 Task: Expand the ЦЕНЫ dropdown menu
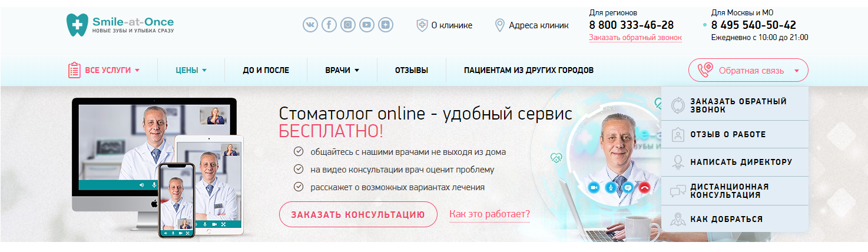point(191,70)
